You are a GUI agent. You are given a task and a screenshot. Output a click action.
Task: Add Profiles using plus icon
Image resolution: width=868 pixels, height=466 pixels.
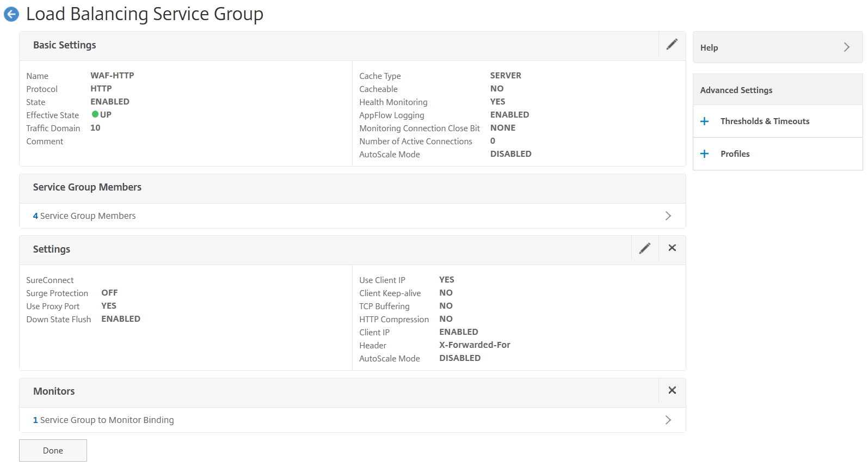[705, 154]
